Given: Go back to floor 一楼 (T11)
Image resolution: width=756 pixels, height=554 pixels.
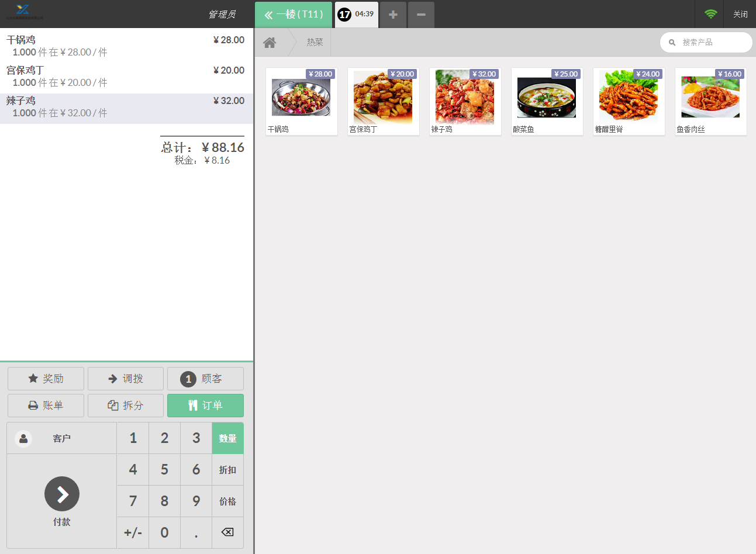Looking at the screenshot, I should (x=294, y=15).
